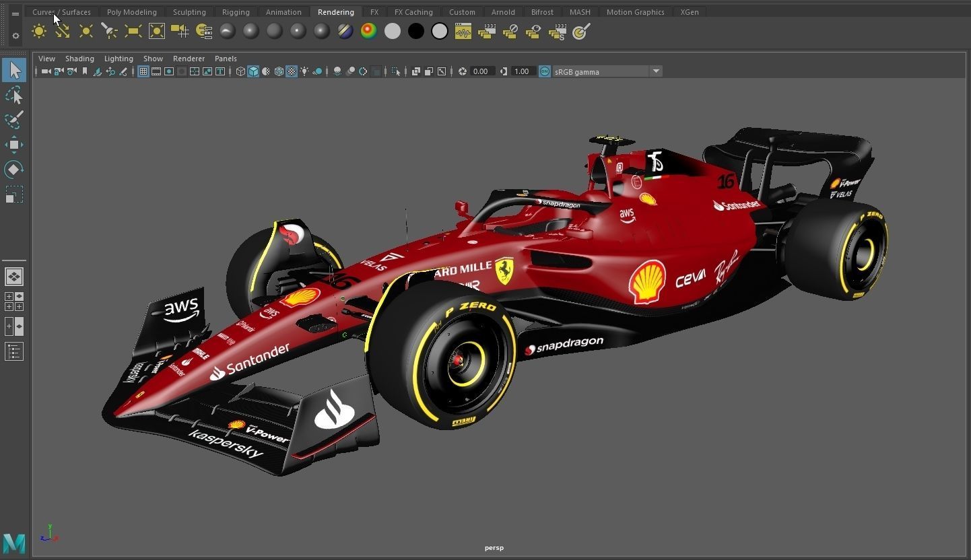Viewport: 971px width, 560px height.
Task: Open the Panels menu
Action: 226,59
